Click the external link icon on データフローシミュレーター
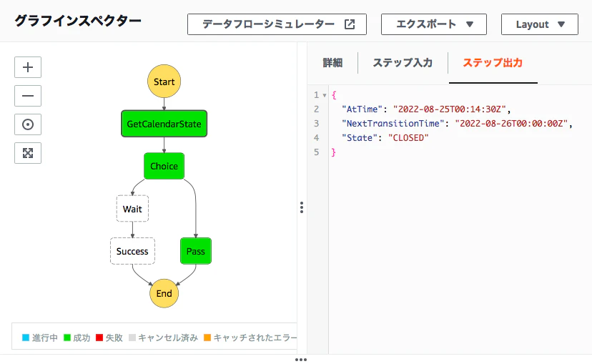Viewport: 592px width, 364px height. [350, 24]
